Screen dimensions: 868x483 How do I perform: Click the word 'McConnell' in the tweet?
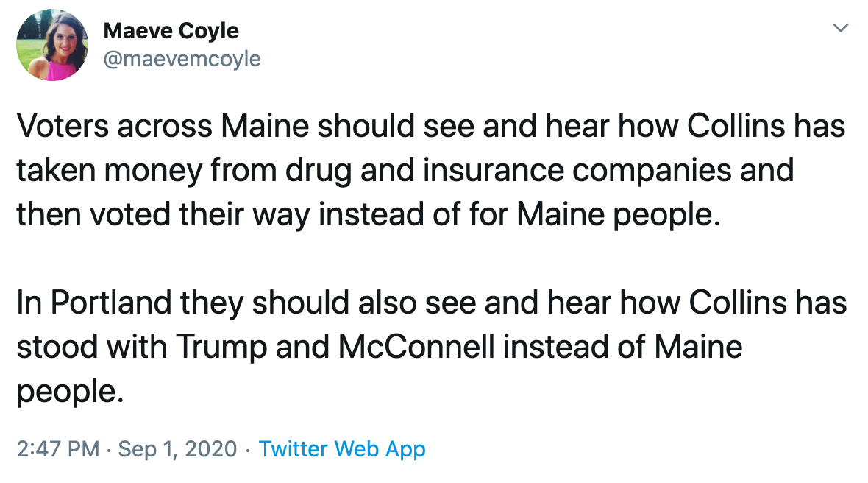[416, 347]
